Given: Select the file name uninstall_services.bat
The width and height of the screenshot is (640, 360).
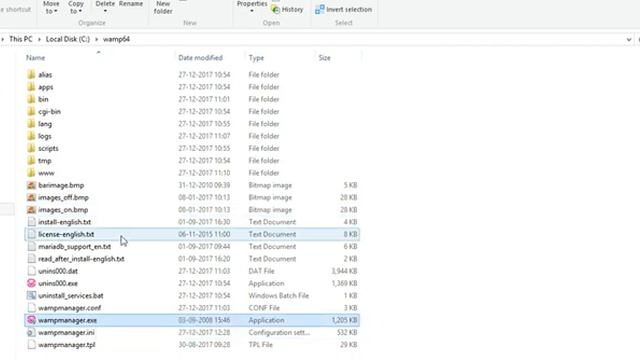Looking at the screenshot, I should click(71, 296).
